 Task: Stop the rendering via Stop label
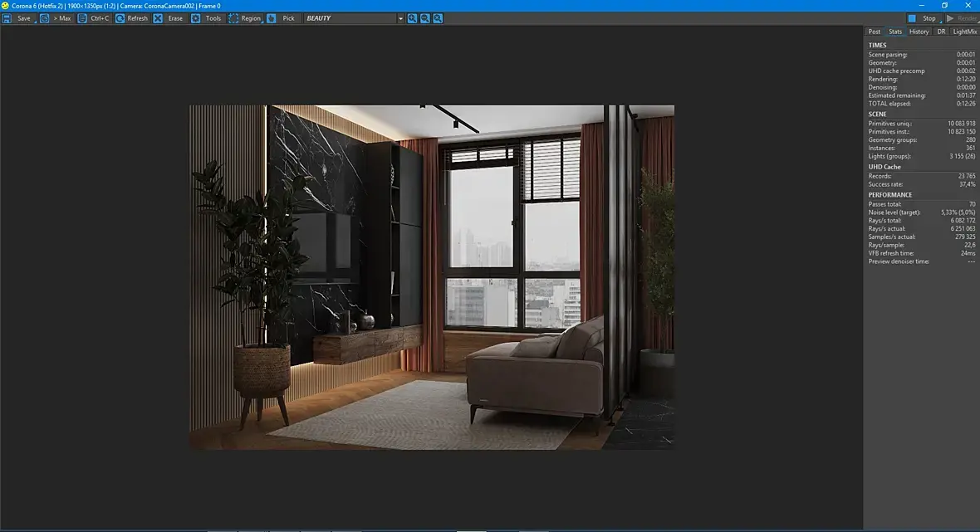(929, 19)
